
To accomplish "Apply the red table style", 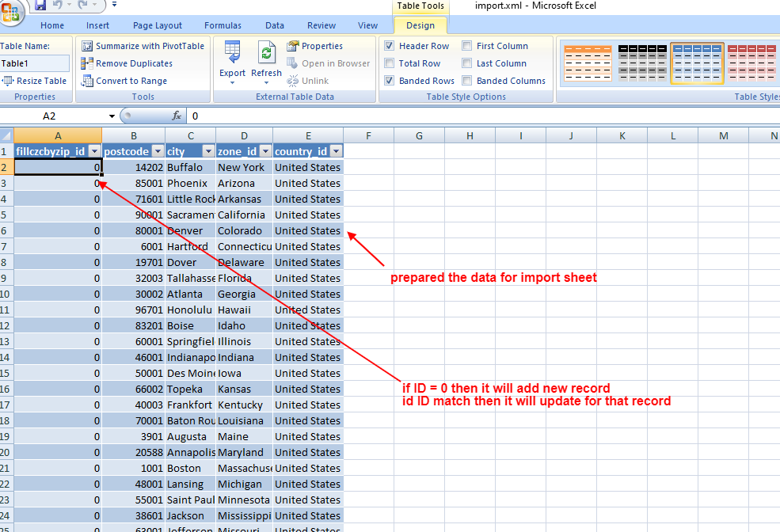I will point(751,63).
